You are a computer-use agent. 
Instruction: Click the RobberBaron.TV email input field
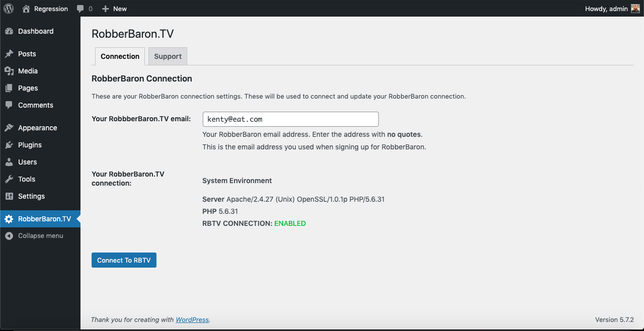(290, 119)
